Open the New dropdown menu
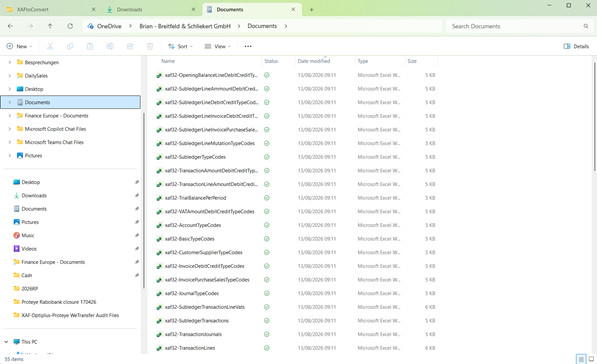Viewport: 597px width, 364px height. point(19,46)
